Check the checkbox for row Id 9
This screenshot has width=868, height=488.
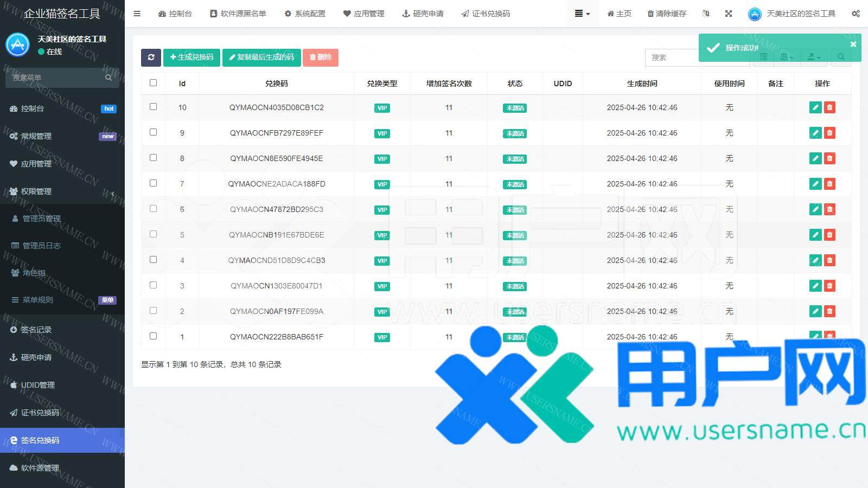(153, 132)
